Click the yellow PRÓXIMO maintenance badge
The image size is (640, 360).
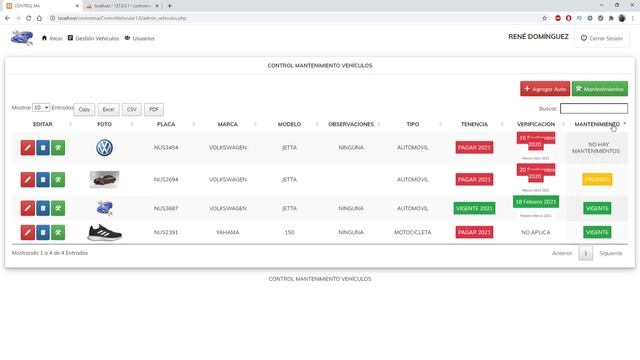pos(597,179)
